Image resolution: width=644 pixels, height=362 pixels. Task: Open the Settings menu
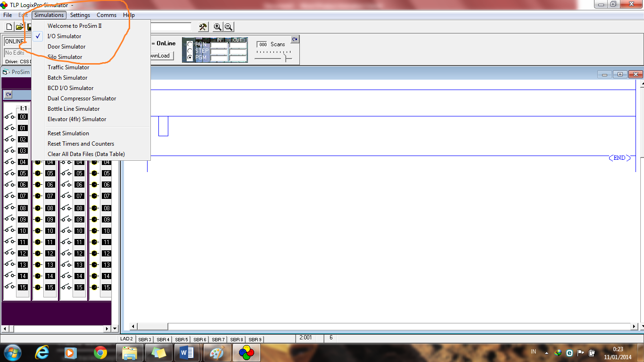click(80, 15)
